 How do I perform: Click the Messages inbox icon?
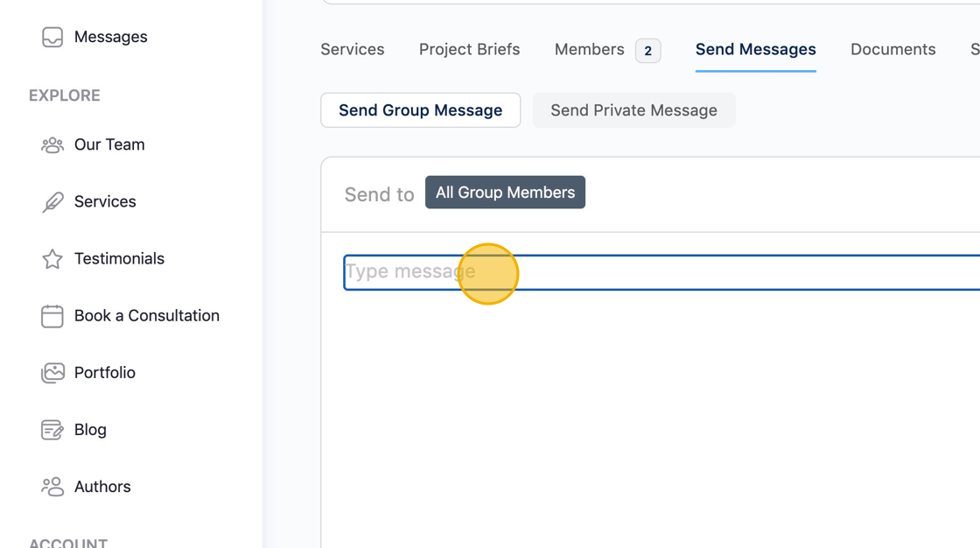point(52,37)
